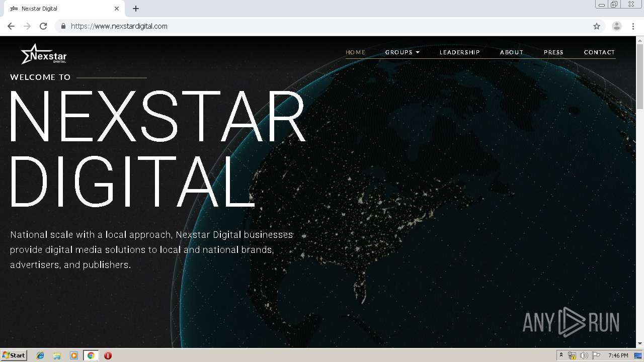Open the ABOUT nav link
Image resolution: width=644 pixels, height=362 pixels.
(x=512, y=52)
